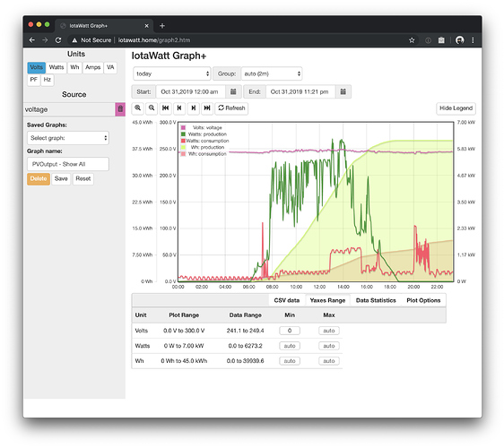Screen dimensions: 504x448
Task: Switch to the CSV data tab
Action: (x=287, y=300)
